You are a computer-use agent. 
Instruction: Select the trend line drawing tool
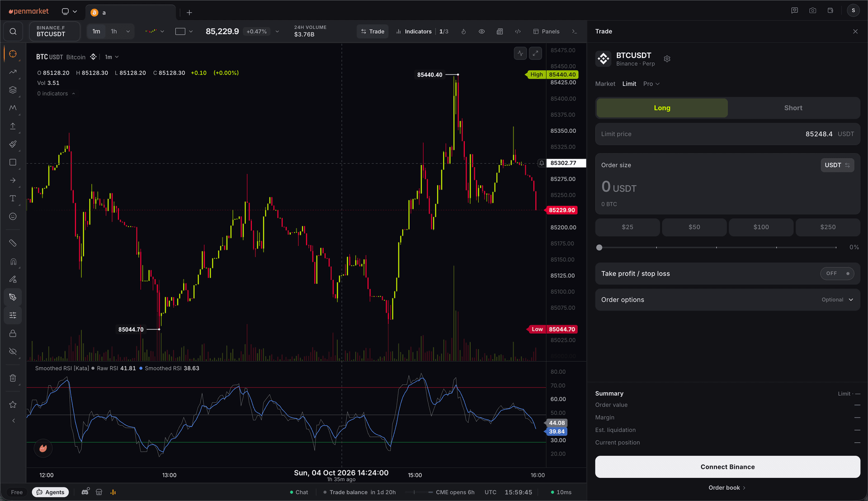[13, 72]
